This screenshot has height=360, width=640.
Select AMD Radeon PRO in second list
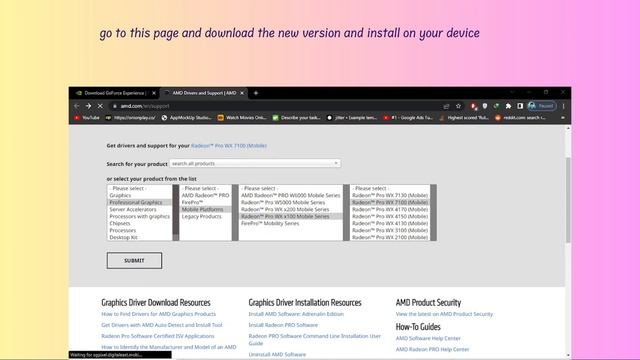[x=206, y=196]
